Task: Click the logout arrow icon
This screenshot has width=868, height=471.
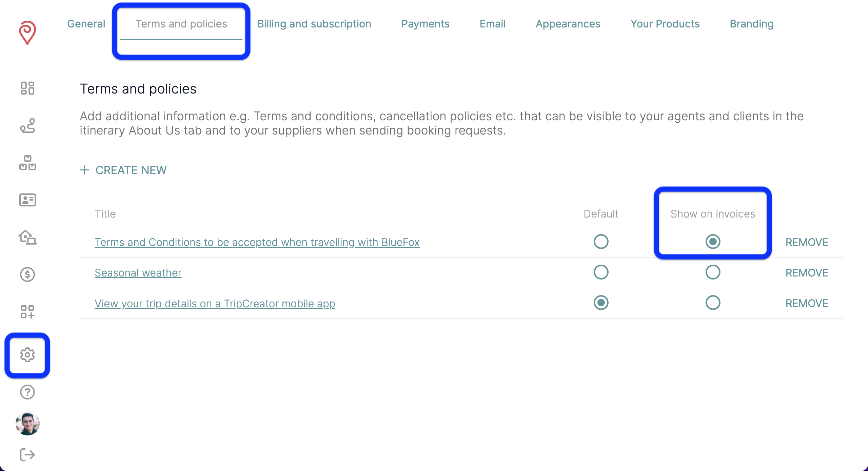Action: [x=27, y=455]
